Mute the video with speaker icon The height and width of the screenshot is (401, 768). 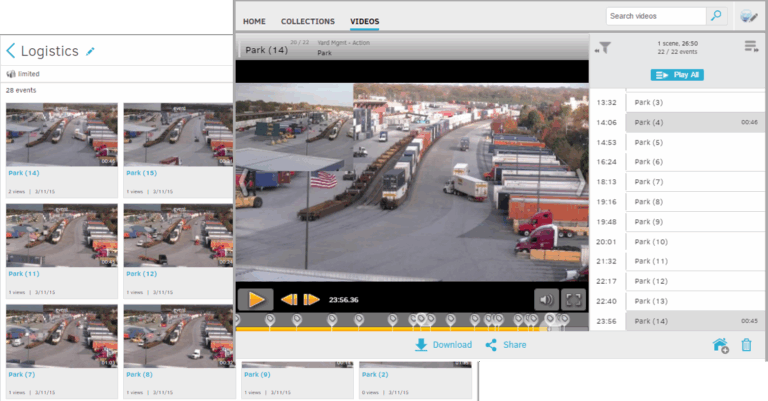coord(546,299)
